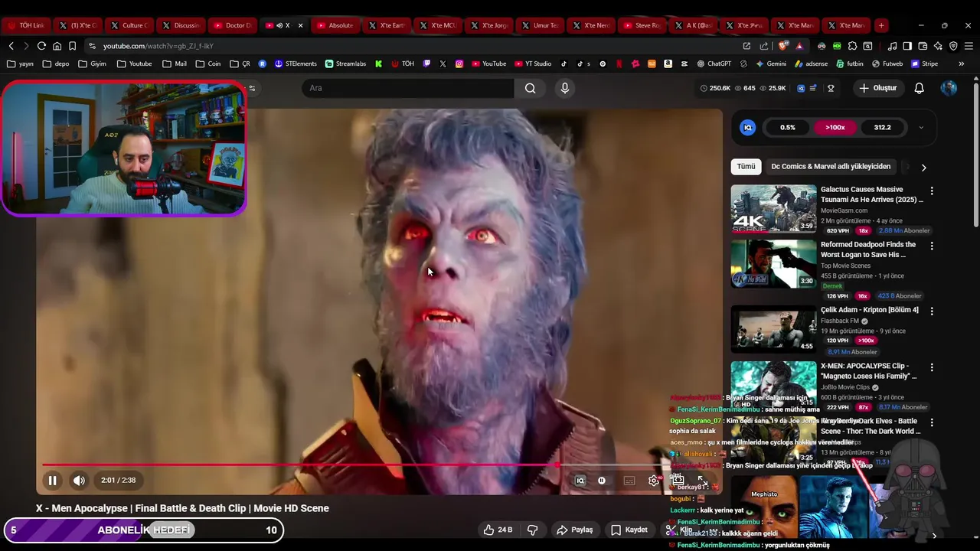Click the >100x vidIQ pill
The image size is (980, 551).
click(835, 128)
